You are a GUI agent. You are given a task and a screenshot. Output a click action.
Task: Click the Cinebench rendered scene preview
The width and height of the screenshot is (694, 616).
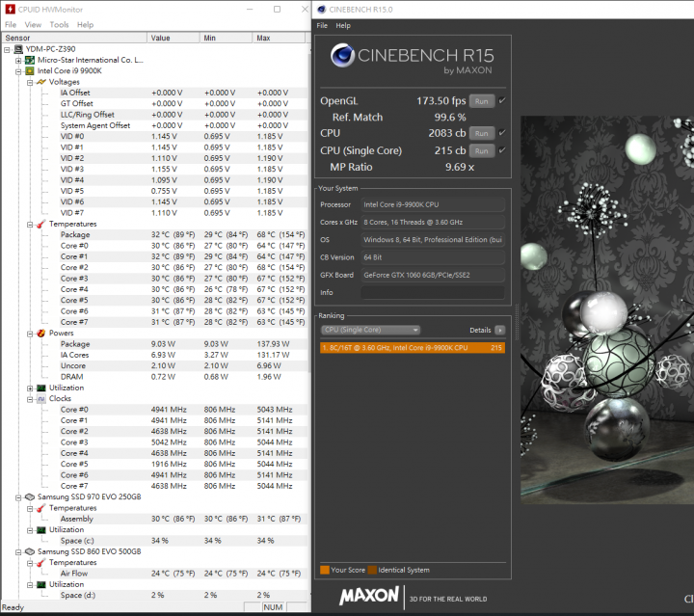coord(607,309)
